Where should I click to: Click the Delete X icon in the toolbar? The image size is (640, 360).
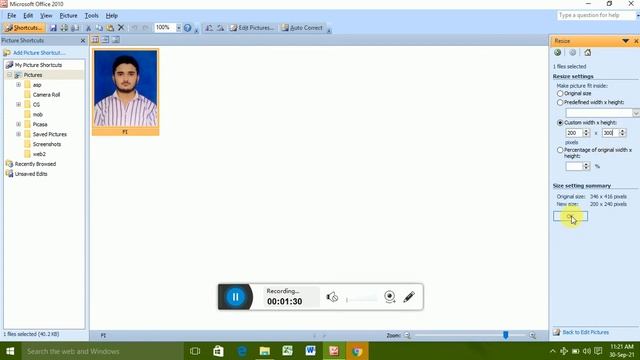pos(121,28)
